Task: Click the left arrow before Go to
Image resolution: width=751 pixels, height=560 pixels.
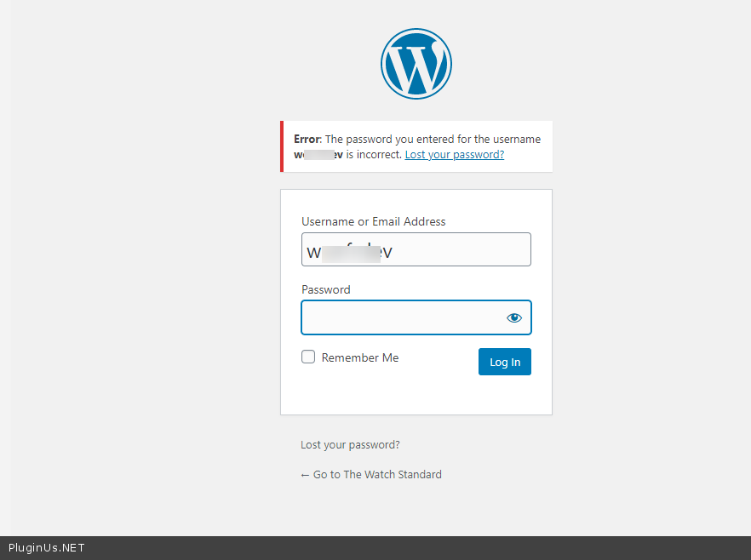Action: coord(305,475)
